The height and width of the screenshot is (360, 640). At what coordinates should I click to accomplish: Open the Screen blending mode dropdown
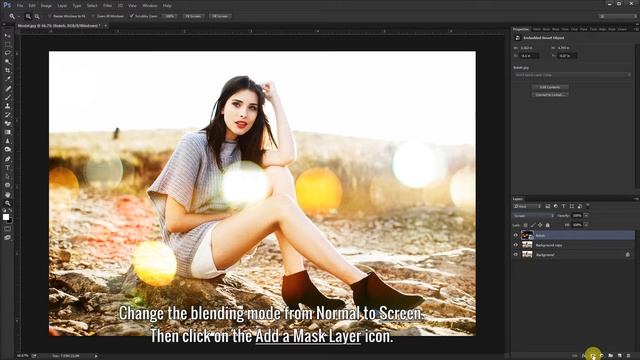[533, 216]
